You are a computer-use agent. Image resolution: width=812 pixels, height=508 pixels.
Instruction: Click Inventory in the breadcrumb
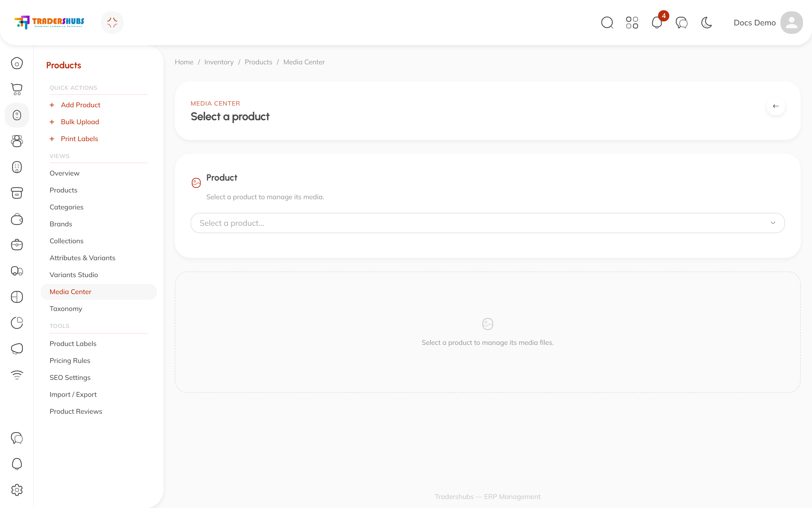[219, 62]
